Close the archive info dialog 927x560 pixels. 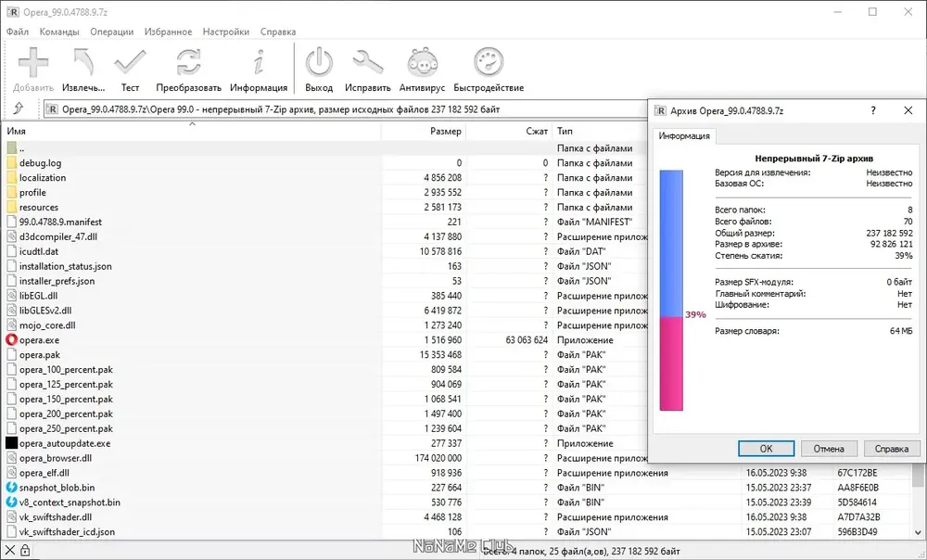(x=908, y=110)
